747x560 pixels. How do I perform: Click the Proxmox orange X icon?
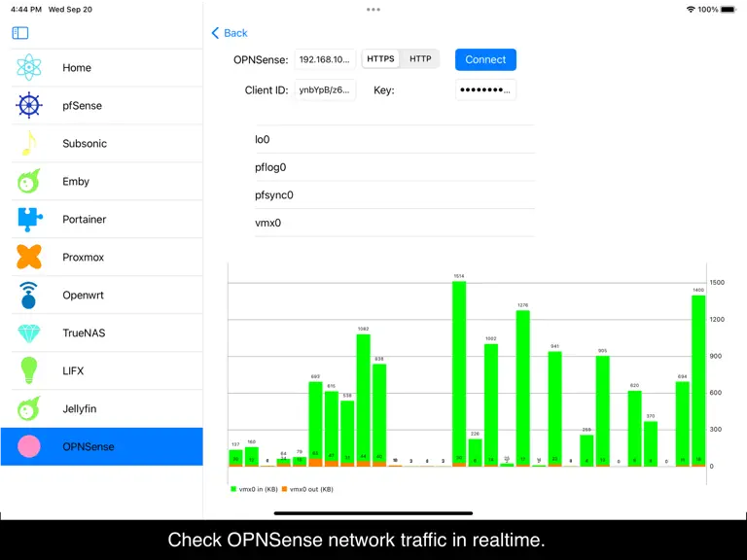pos(29,257)
